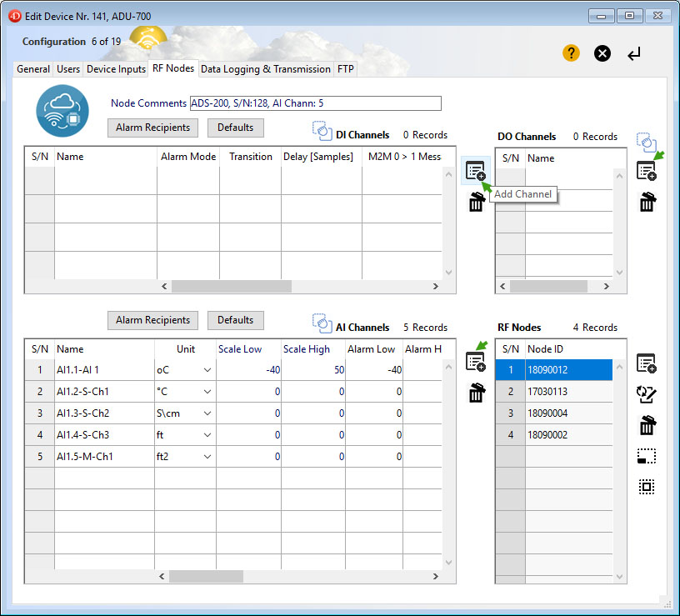Switch to the General tab
Screen dimensions: 680x616
coord(33,69)
